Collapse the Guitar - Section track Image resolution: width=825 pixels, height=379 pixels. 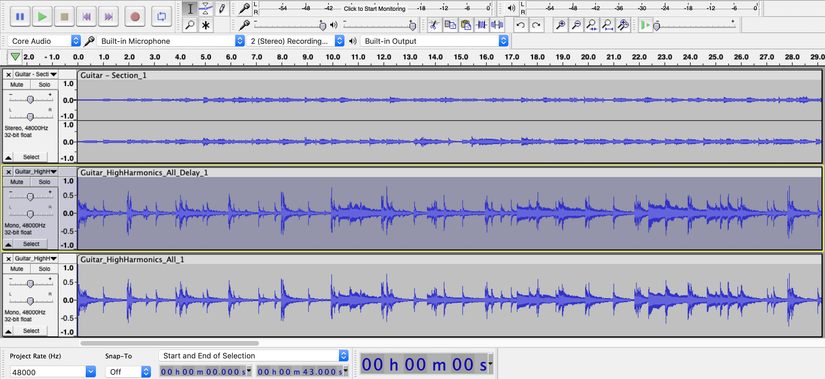click(8, 157)
